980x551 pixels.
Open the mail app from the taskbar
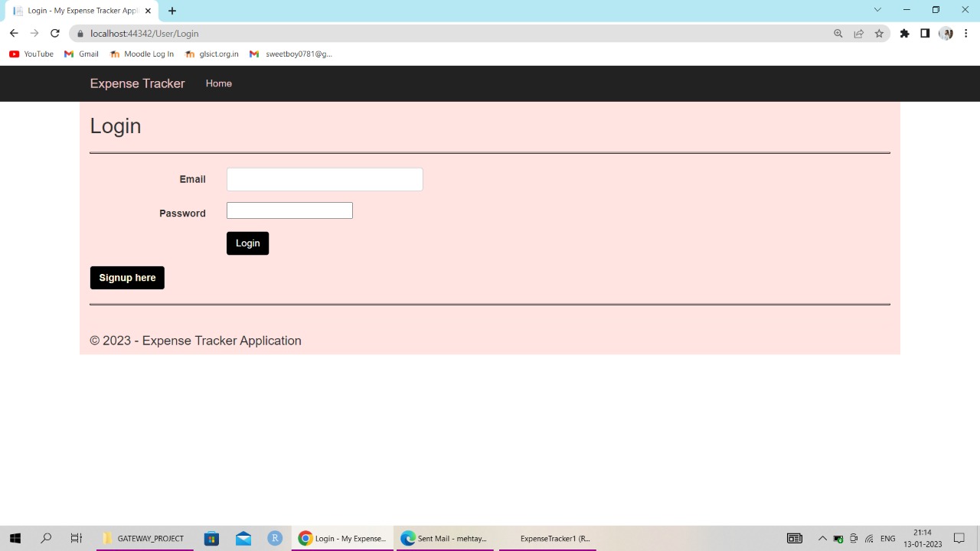(243, 538)
